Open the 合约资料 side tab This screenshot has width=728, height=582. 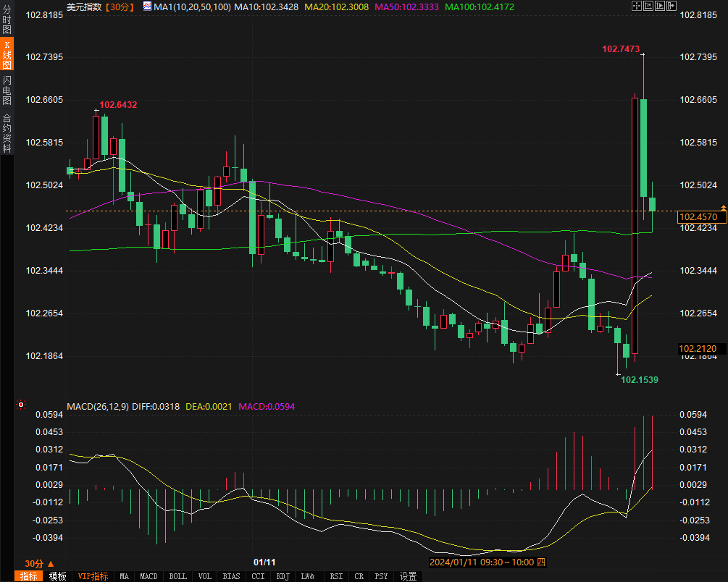coord(7,133)
